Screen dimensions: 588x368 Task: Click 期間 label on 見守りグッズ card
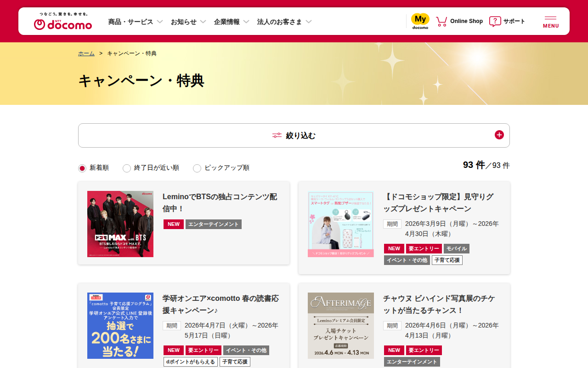pyautogui.click(x=392, y=224)
